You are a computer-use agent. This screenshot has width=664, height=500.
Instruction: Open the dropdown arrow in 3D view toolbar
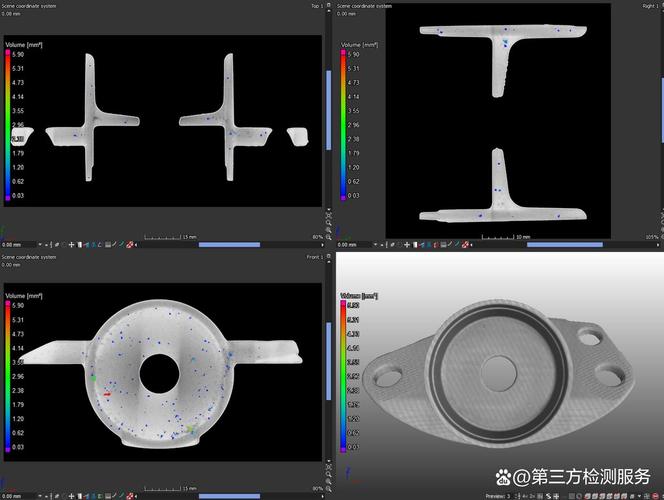(639, 496)
